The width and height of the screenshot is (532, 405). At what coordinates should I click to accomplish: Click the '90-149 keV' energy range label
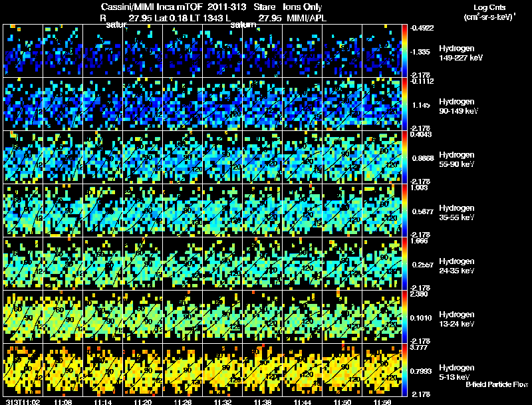click(x=459, y=111)
